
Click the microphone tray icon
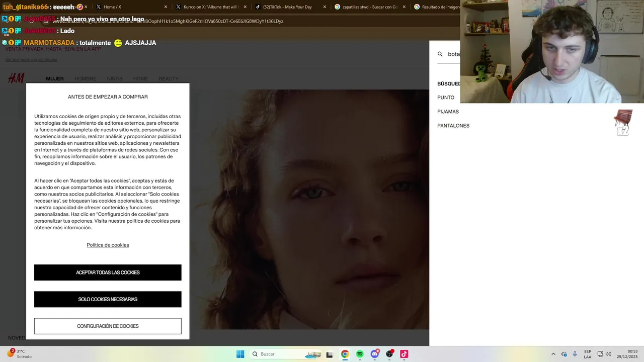click(x=575, y=354)
